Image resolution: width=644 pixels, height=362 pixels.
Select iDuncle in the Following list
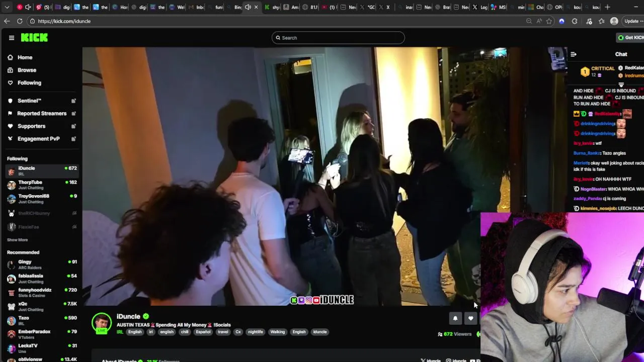click(x=42, y=171)
